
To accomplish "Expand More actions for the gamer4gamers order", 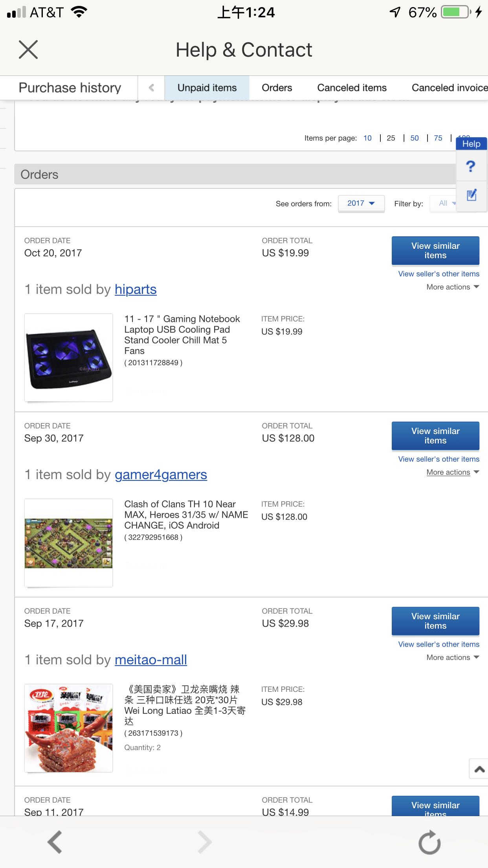I will tap(452, 472).
